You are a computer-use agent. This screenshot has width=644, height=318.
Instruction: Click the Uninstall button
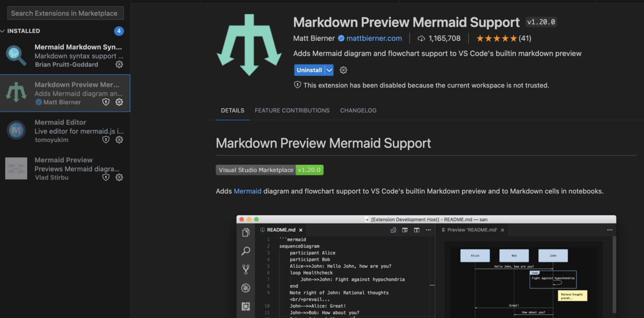point(309,70)
